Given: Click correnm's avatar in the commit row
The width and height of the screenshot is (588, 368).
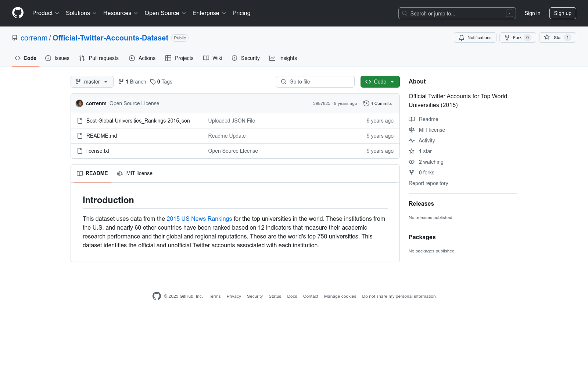Looking at the screenshot, I should coord(79,103).
